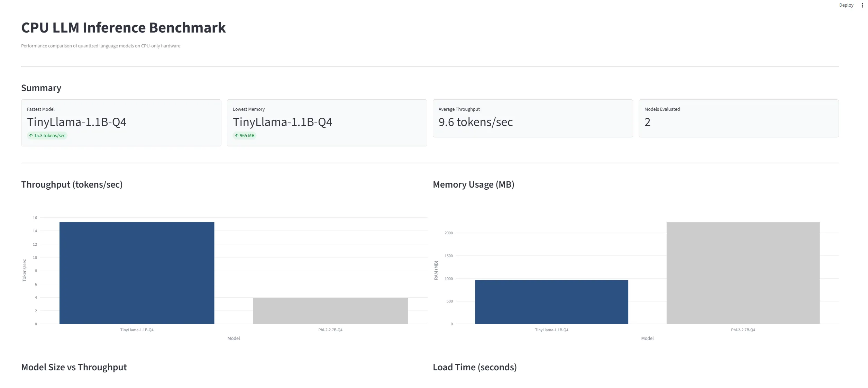Click the green 965 MB delta indicator
This screenshot has width=868, height=388.
click(x=245, y=135)
